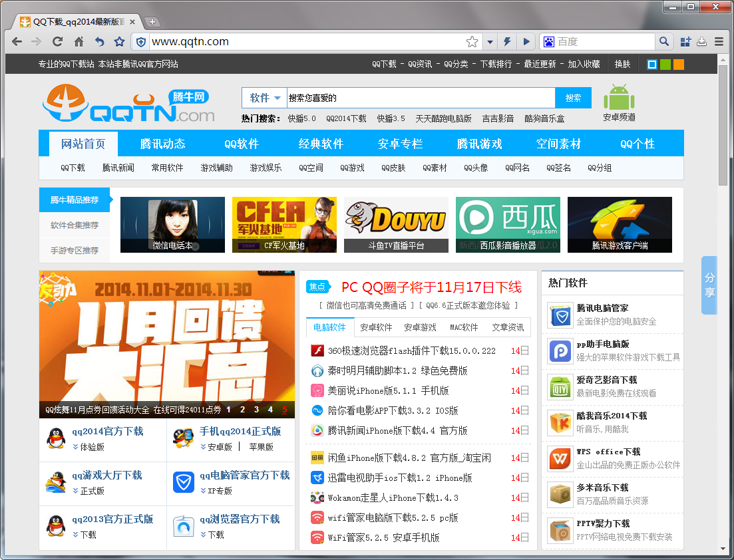Image resolution: width=734 pixels, height=560 pixels.
Task: Switch to the 安卓软件 list tab
Action: point(376,327)
